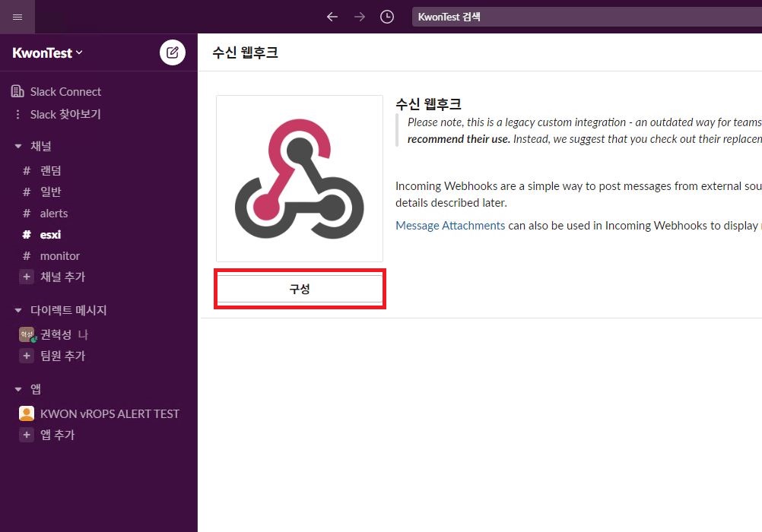Screen dimensions: 762x532
Task: Click the KwonTest search field
Action: point(586,17)
